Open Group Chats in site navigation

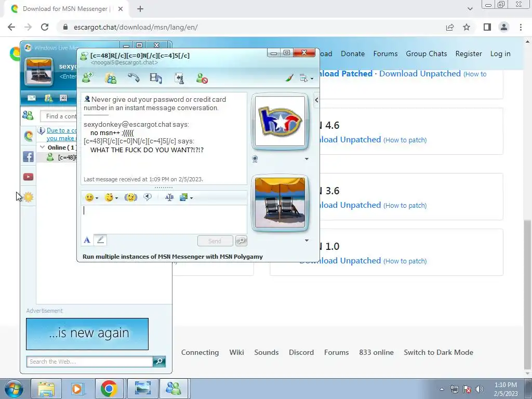click(x=427, y=54)
